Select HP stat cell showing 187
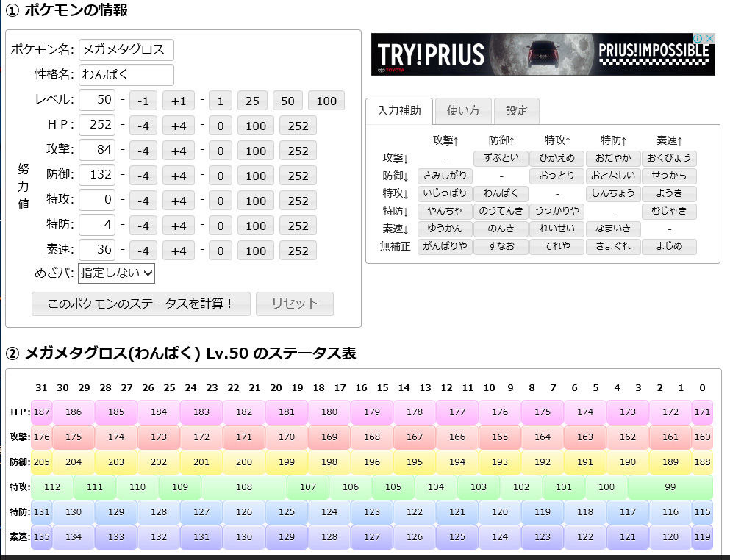The width and height of the screenshot is (730, 560). (x=41, y=412)
